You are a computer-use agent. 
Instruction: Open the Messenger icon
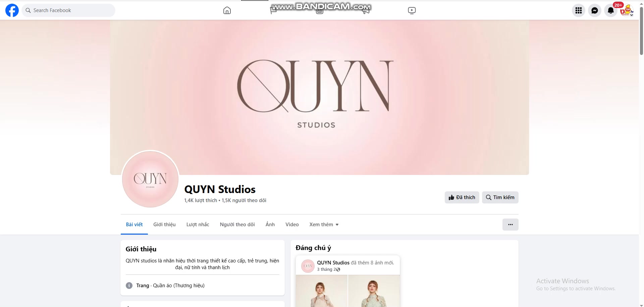(x=595, y=10)
